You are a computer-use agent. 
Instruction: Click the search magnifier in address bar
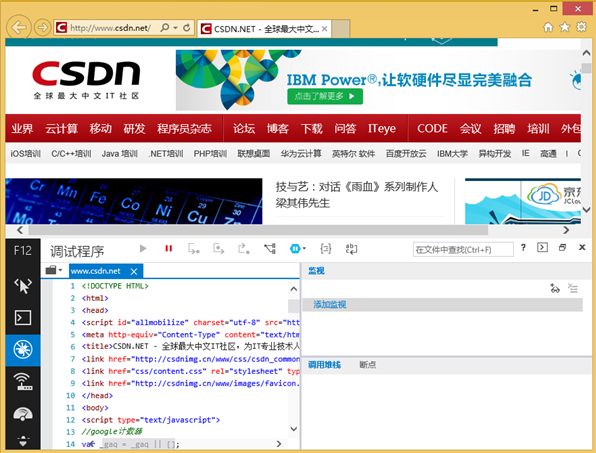click(x=165, y=28)
